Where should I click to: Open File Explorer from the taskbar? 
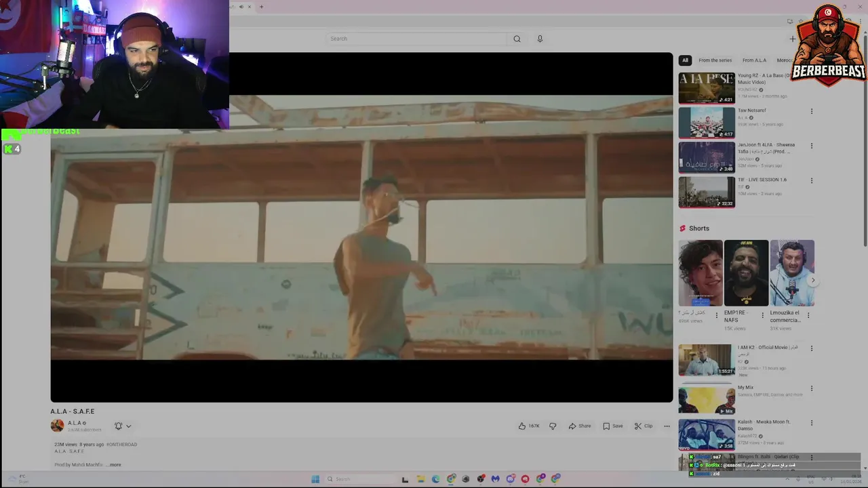point(420,479)
